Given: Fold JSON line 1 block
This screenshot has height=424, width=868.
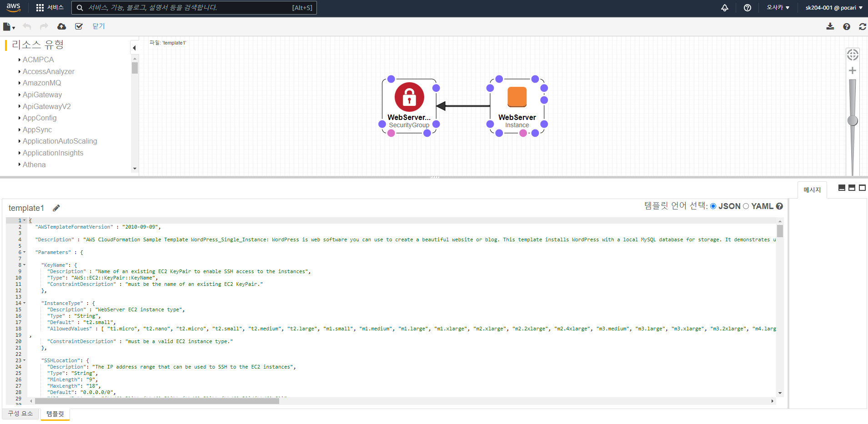Looking at the screenshot, I should (x=25, y=220).
